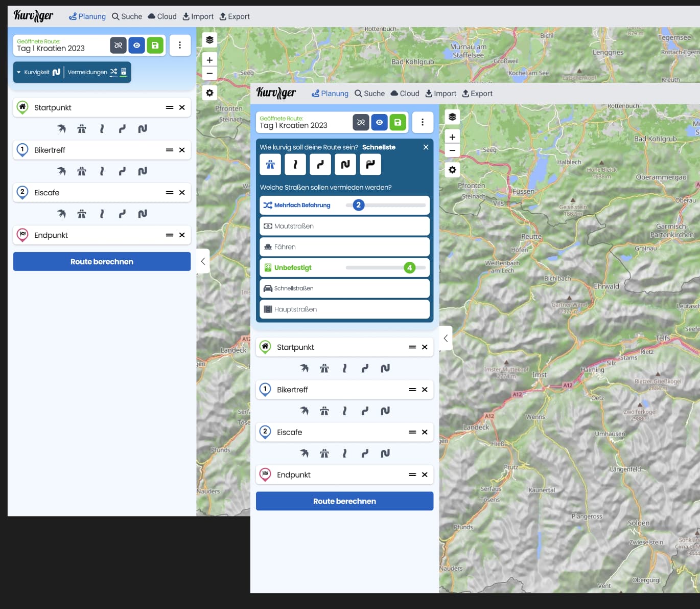This screenshot has width=700, height=609.
Task: Open the three-dot menu beside the background route name
Action: (180, 46)
